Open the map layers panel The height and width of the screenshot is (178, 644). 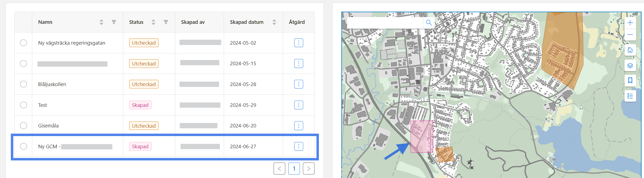(630, 65)
